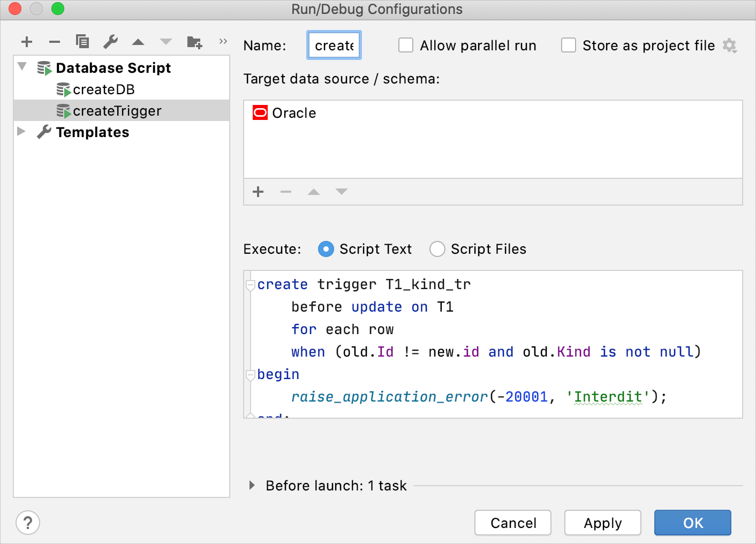The height and width of the screenshot is (544, 756).
Task: Create new folder for configurations
Action: (194, 42)
